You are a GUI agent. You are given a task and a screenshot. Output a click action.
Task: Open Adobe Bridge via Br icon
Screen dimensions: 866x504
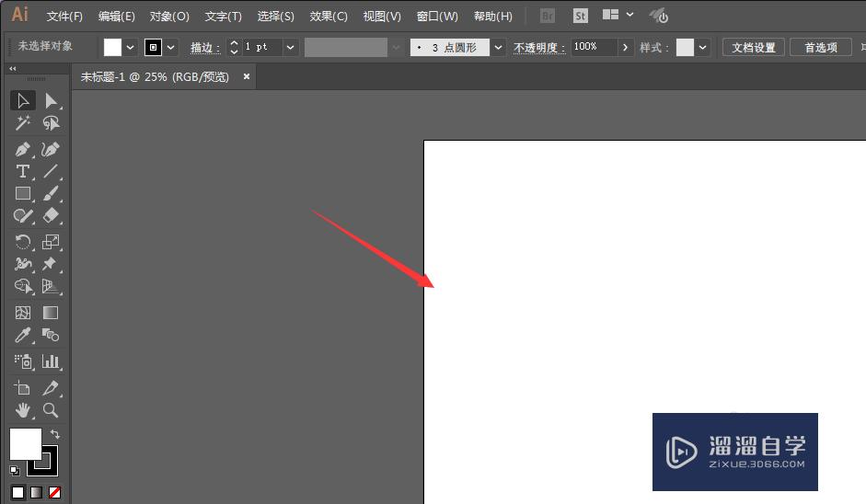point(548,16)
